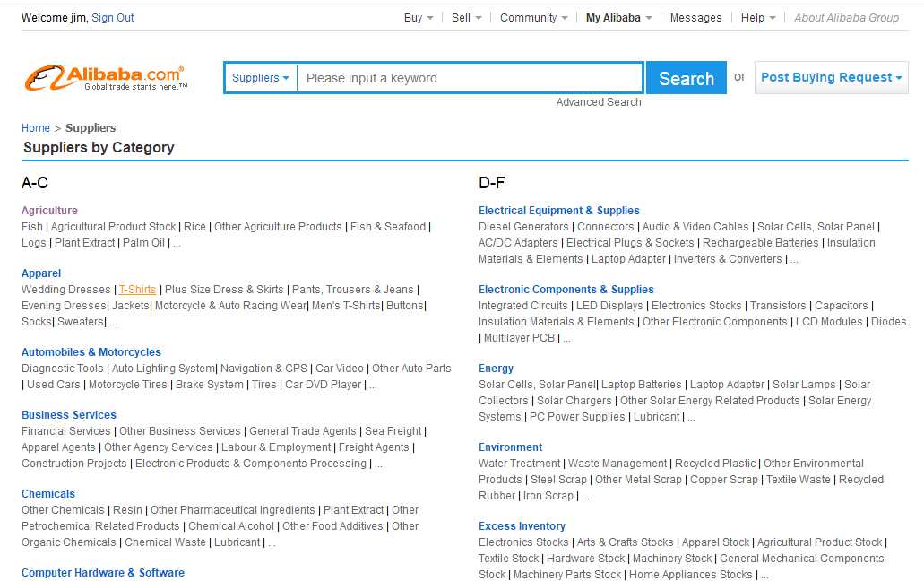
Task: Choose Construction Projects
Action: (x=74, y=464)
